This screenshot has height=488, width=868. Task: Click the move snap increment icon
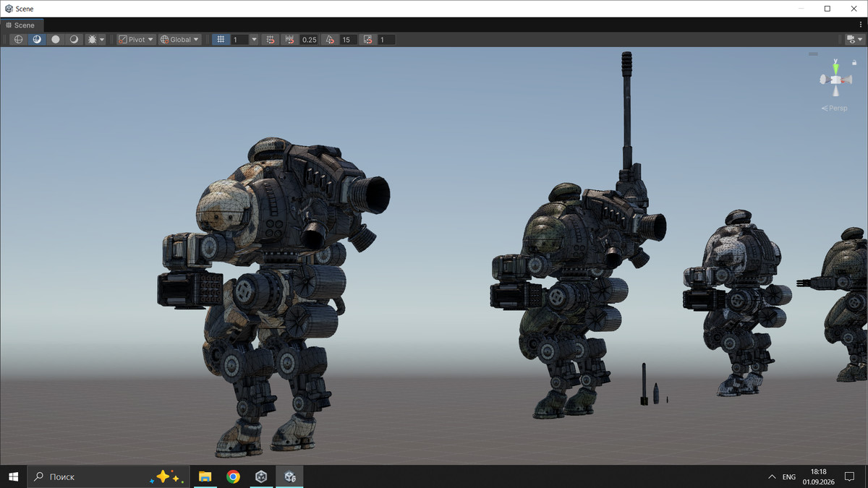(x=291, y=40)
